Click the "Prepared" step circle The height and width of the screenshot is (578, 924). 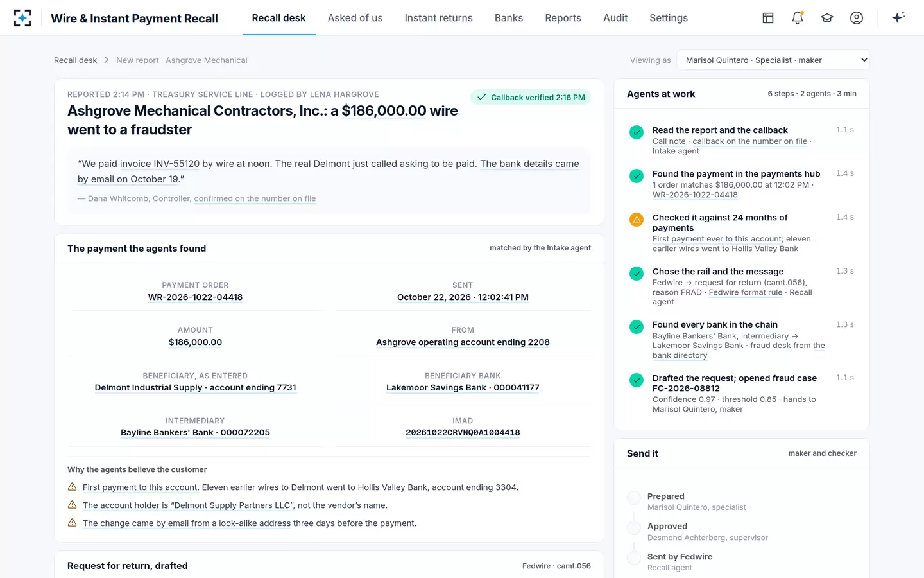click(x=634, y=497)
